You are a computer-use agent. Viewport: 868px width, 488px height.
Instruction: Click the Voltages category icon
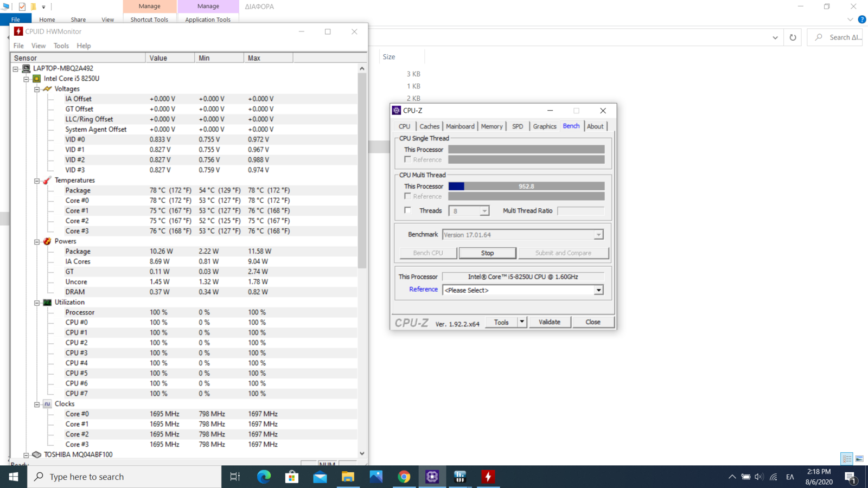(47, 89)
